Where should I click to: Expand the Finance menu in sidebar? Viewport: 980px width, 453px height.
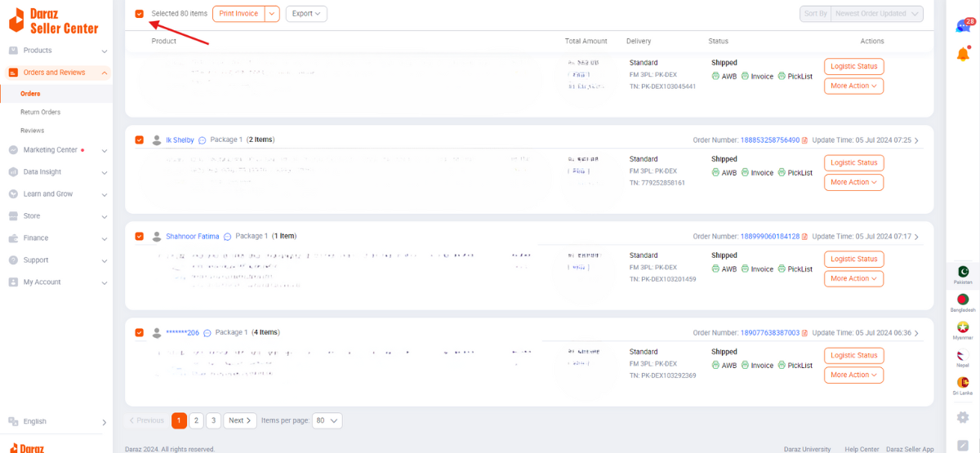[57, 238]
